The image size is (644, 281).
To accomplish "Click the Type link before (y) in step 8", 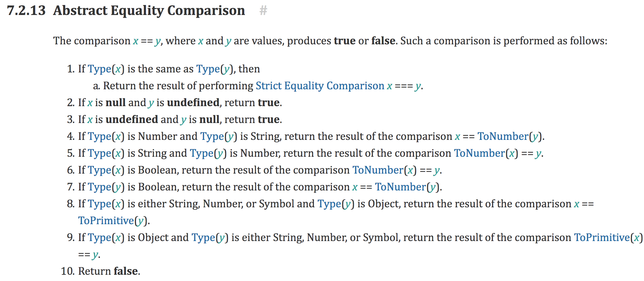I will coord(329,204).
